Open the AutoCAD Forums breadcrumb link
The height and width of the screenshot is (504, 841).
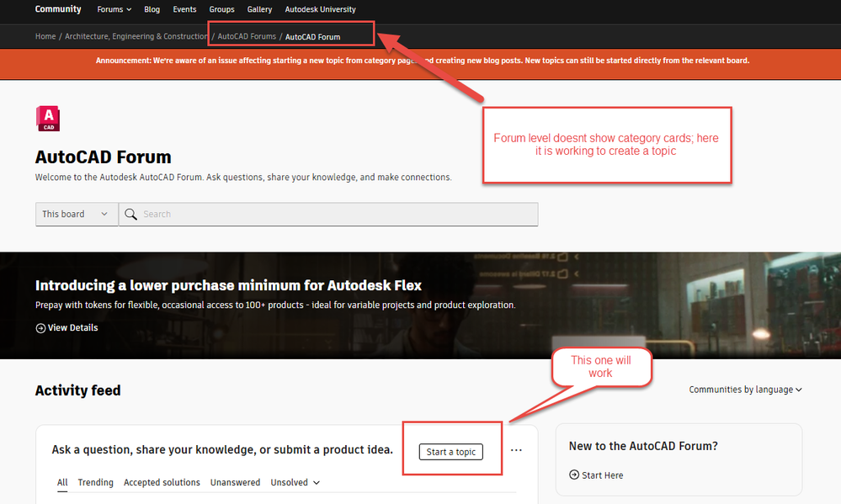[x=247, y=36]
